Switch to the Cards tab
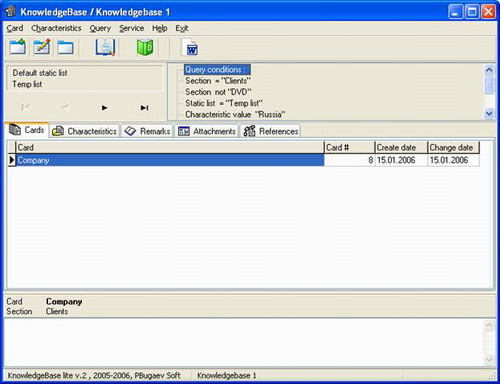The height and width of the screenshot is (384, 500). coord(27,130)
